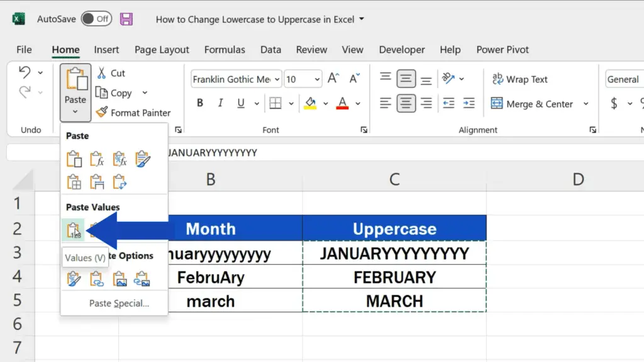Click the Cut scissors button
Image resolution: width=644 pixels, height=362 pixels.
tap(111, 73)
